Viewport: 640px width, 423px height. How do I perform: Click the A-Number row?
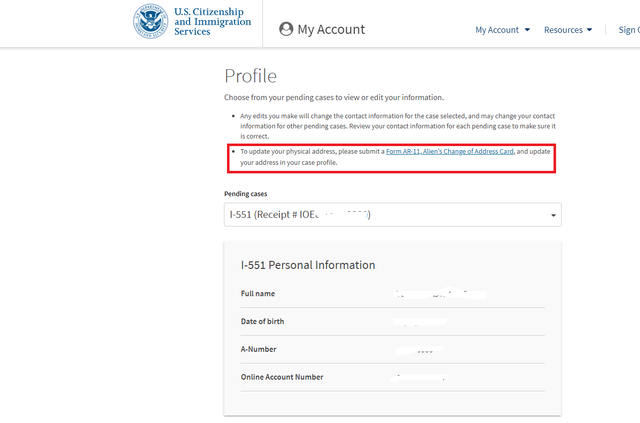pos(393,350)
